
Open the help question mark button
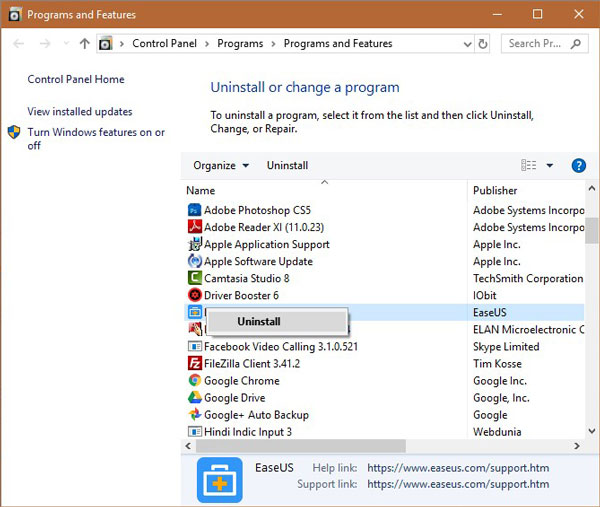click(x=579, y=166)
